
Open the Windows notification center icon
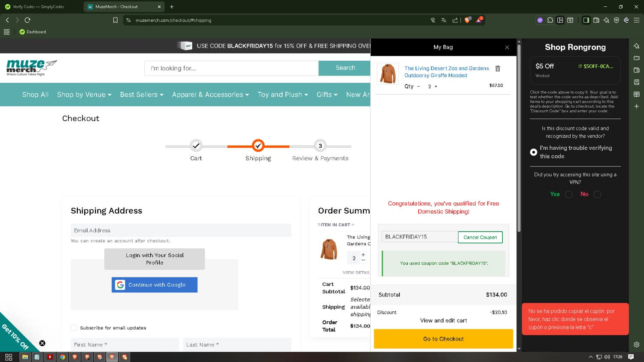coord(631,357)
